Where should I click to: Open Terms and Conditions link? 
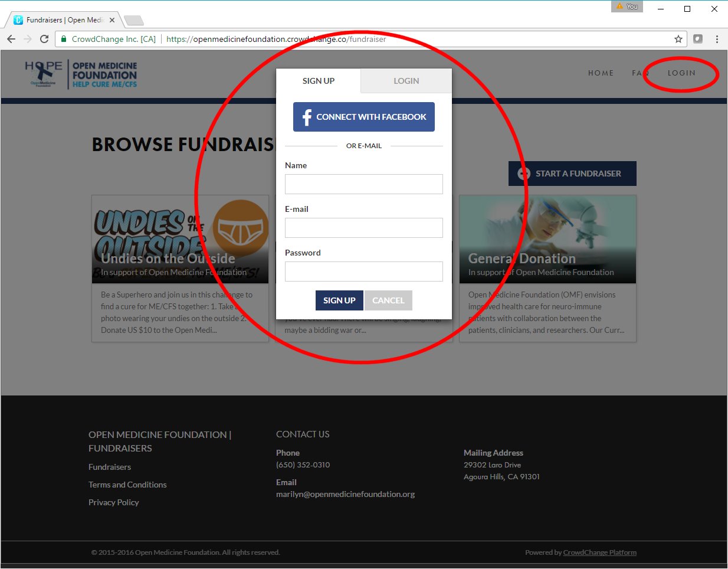(x=127, y=485)
